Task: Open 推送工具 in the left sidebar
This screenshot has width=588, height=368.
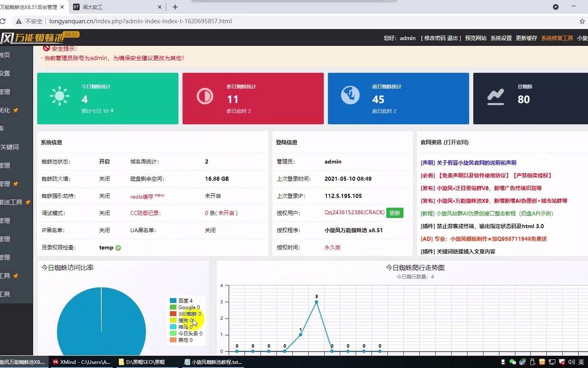Action: pos(11,202)
